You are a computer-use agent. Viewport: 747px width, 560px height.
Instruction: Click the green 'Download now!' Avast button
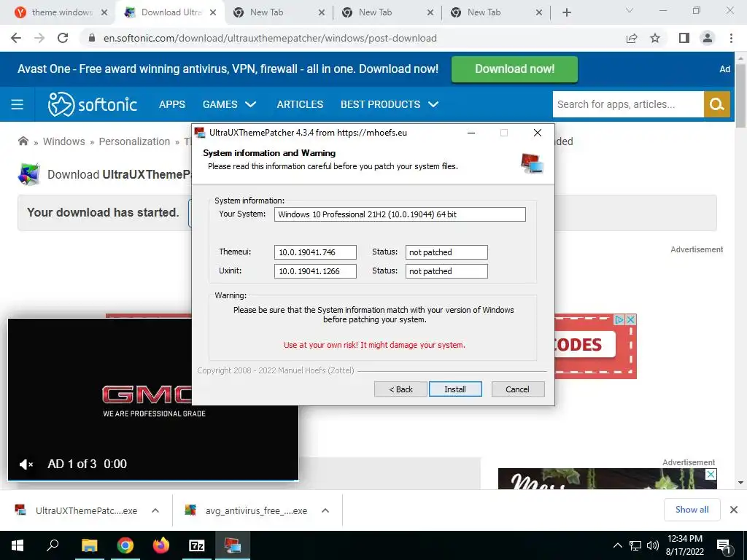[x=514, y=69]
